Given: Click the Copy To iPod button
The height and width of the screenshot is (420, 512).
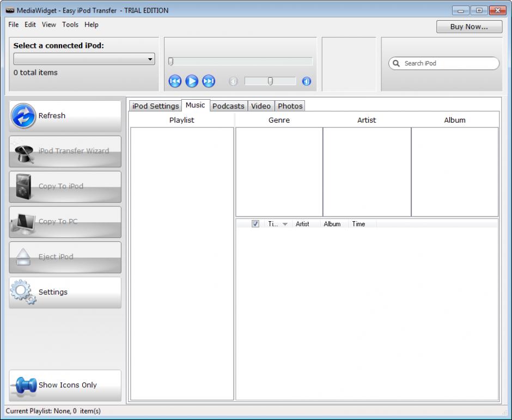Looking at the screenshot, I should 65,186.
